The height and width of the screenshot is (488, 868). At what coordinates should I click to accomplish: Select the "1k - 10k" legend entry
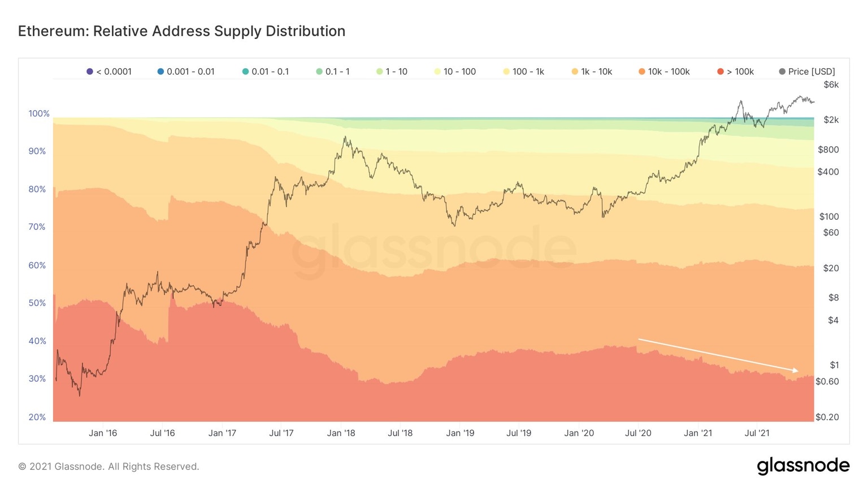596,72
